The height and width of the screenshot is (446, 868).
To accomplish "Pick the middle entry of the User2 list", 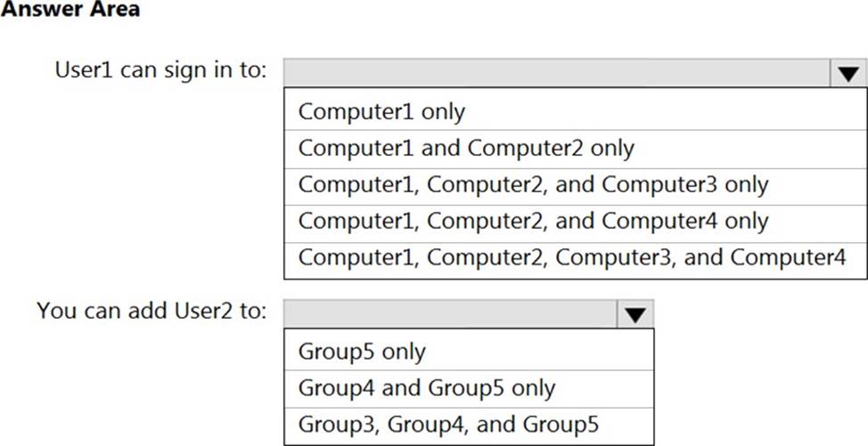I will point(426,387).
